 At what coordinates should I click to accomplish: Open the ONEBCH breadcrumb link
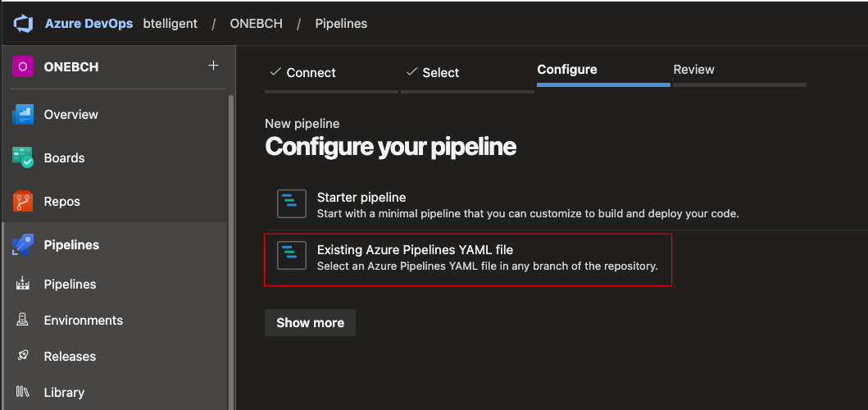click(x=256, y=24)
